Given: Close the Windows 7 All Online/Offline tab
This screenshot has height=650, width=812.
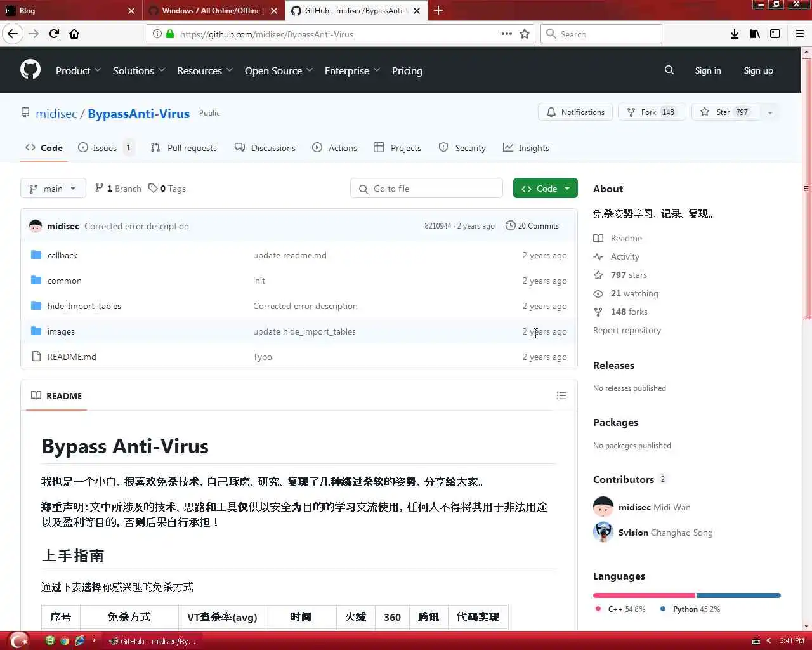Looking at the screenshot, I should pyautogui.click(x=274, y=10).
